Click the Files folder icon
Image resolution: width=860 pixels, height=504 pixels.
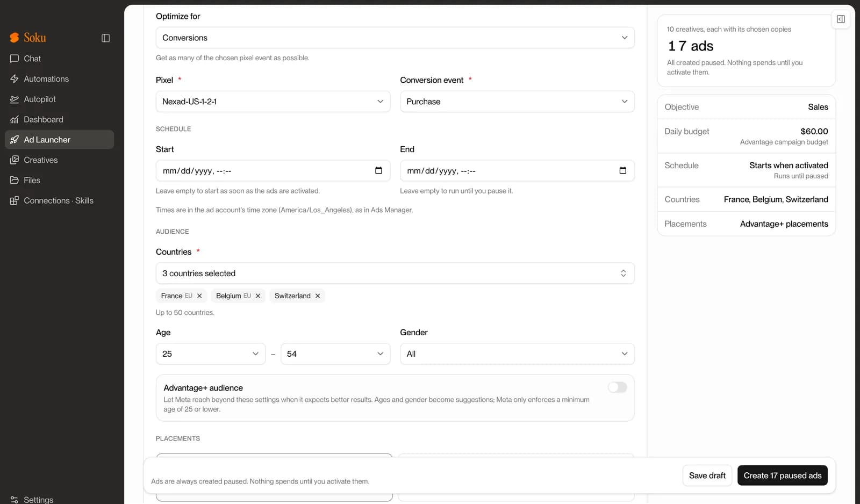pyautogui.click(x=15, y=180)
